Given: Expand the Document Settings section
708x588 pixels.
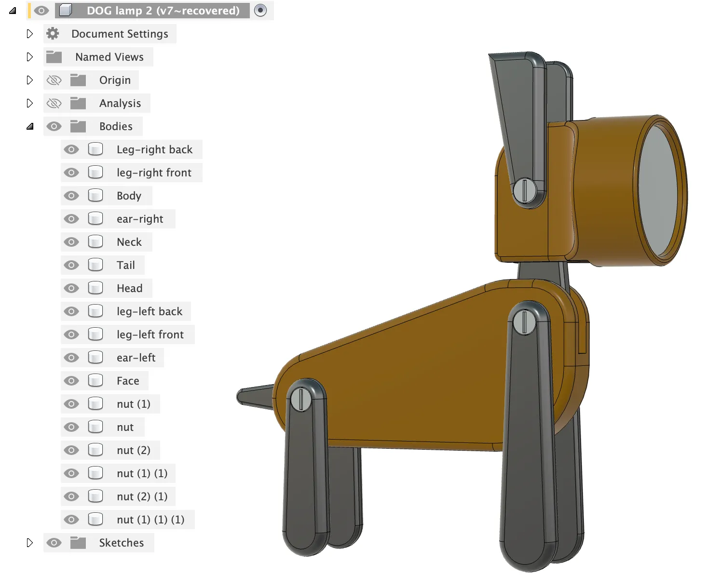Looking at the screenshot, I should click(x=30, y=33).
